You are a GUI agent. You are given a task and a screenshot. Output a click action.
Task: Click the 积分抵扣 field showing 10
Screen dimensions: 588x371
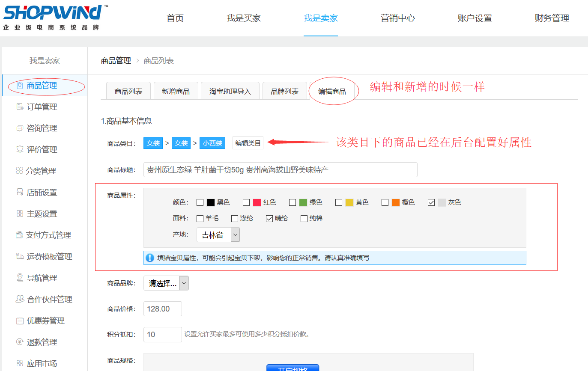point(163,334)
